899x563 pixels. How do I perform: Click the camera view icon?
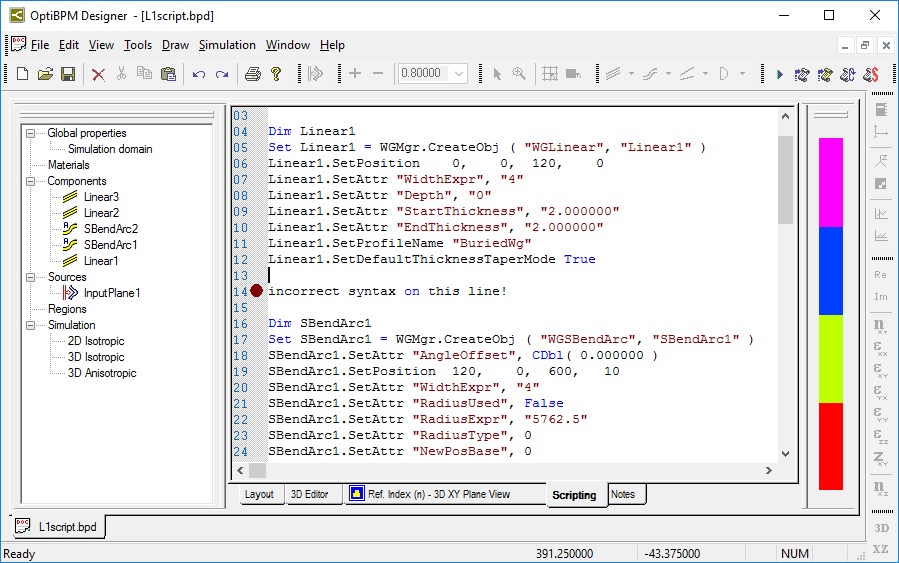[573, 73]
